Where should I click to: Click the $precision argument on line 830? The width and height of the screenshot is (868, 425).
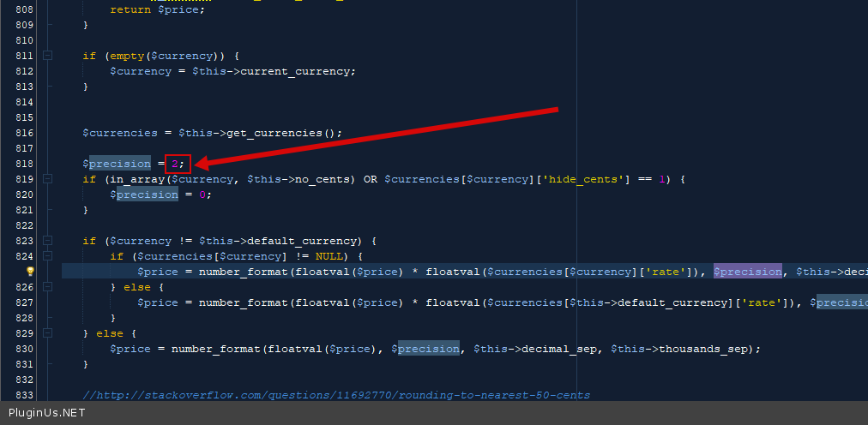425,349
